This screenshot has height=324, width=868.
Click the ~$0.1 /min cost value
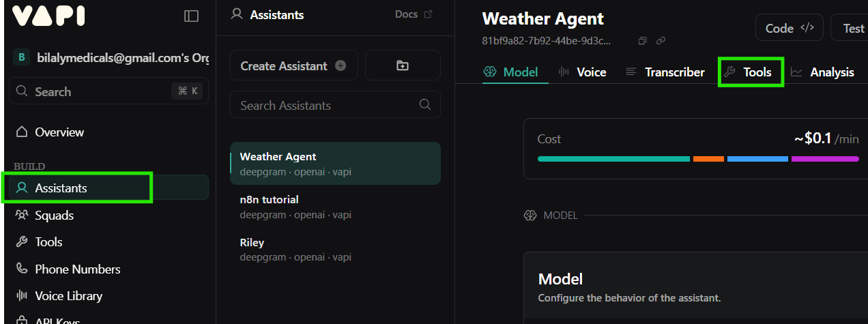point(826,138)
